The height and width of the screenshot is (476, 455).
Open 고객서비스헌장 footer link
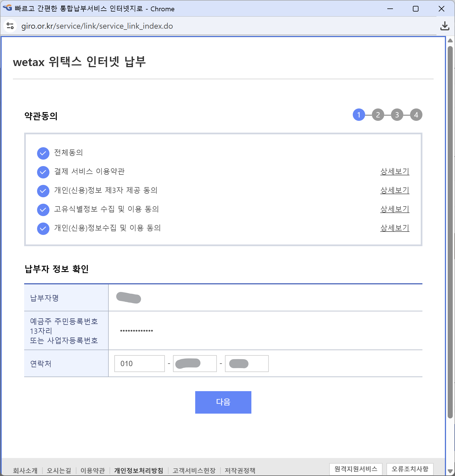(194, 470)
